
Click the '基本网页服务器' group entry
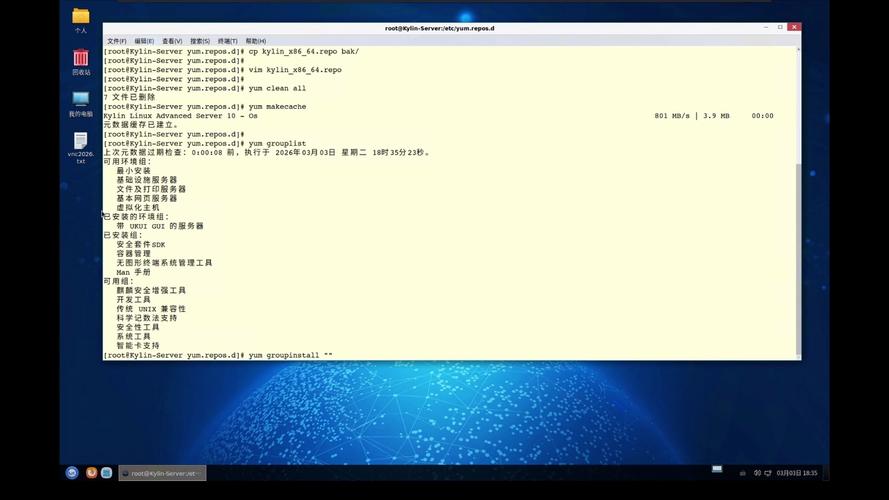click(x=147, y=198)
